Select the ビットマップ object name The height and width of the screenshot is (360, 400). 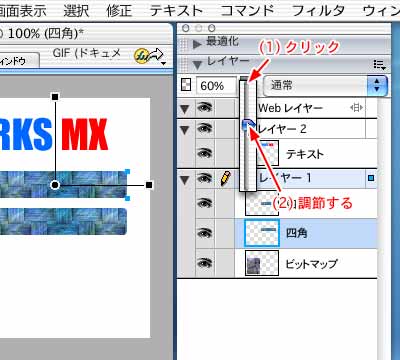311,263
